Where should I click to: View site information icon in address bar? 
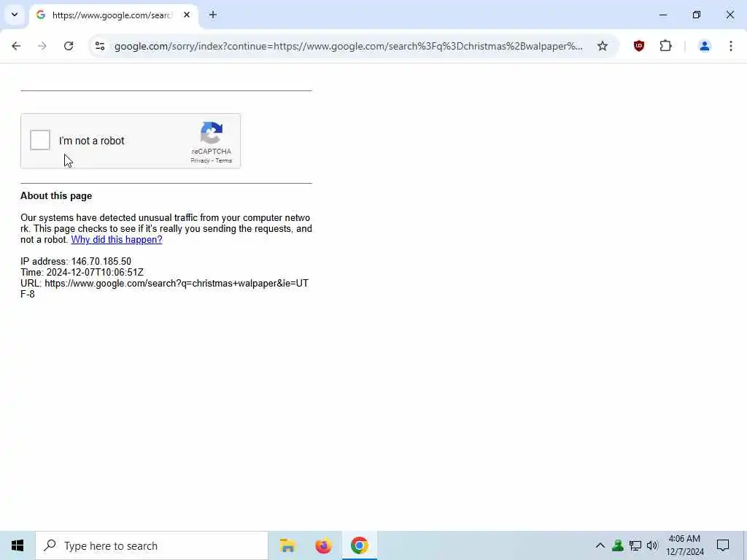point(99,46)
